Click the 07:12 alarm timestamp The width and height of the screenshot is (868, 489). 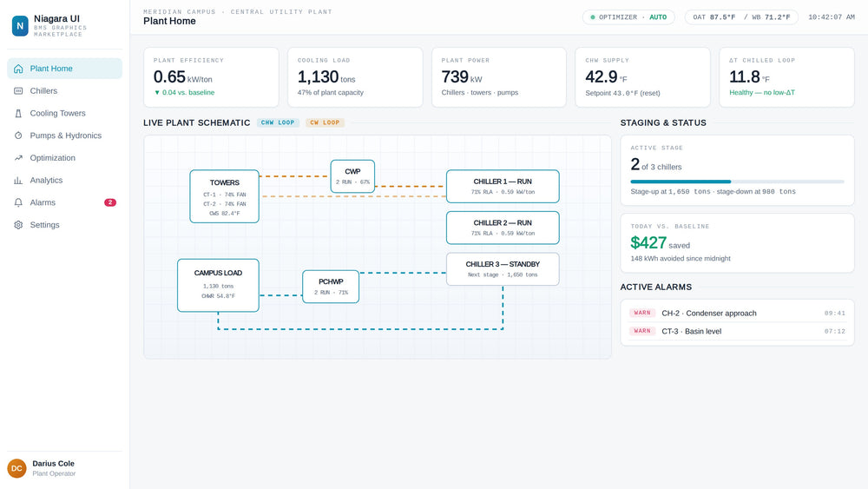835,331
